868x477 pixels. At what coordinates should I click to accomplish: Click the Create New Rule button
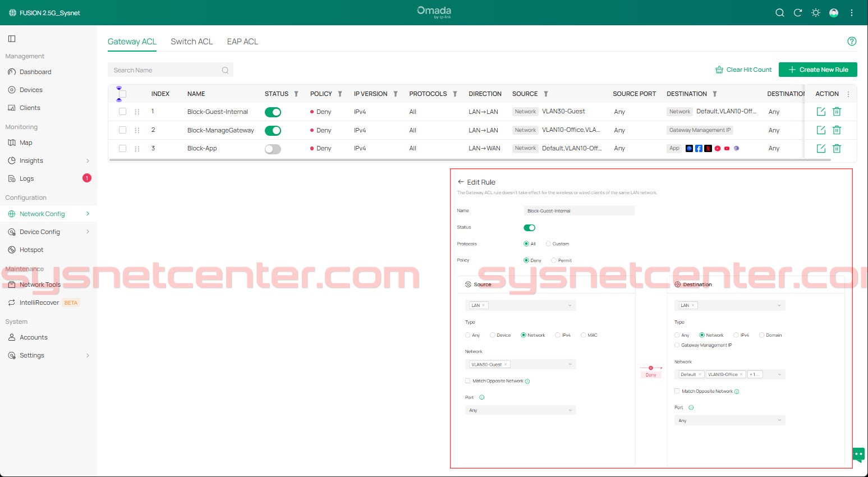click(x=818, y=70)
